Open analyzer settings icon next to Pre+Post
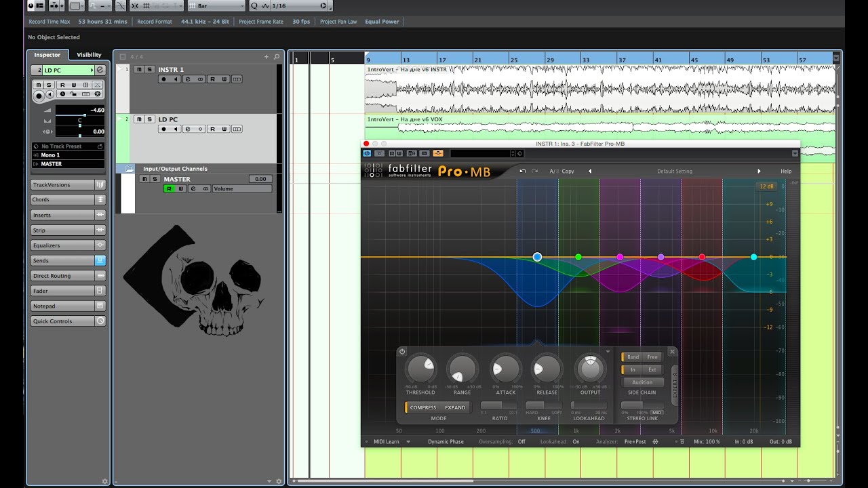The height and width of the screenshot is (488, 868). click(x=655, y=442)
